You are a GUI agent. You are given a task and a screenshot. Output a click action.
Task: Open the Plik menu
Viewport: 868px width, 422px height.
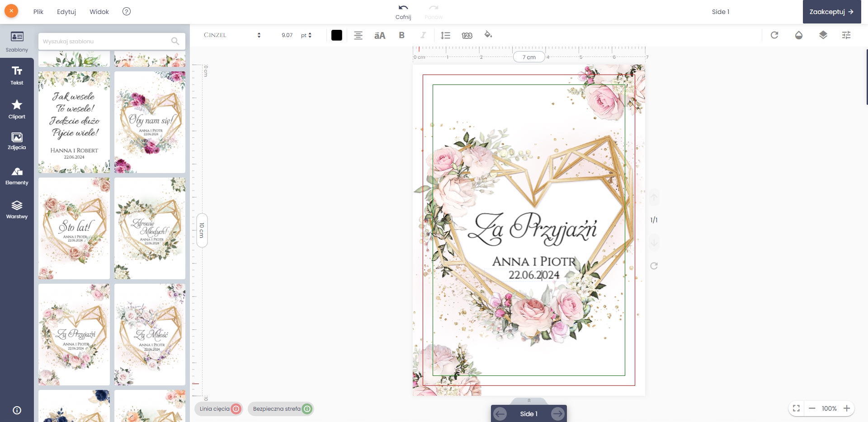pyautogui.click(x=38, y=12)
